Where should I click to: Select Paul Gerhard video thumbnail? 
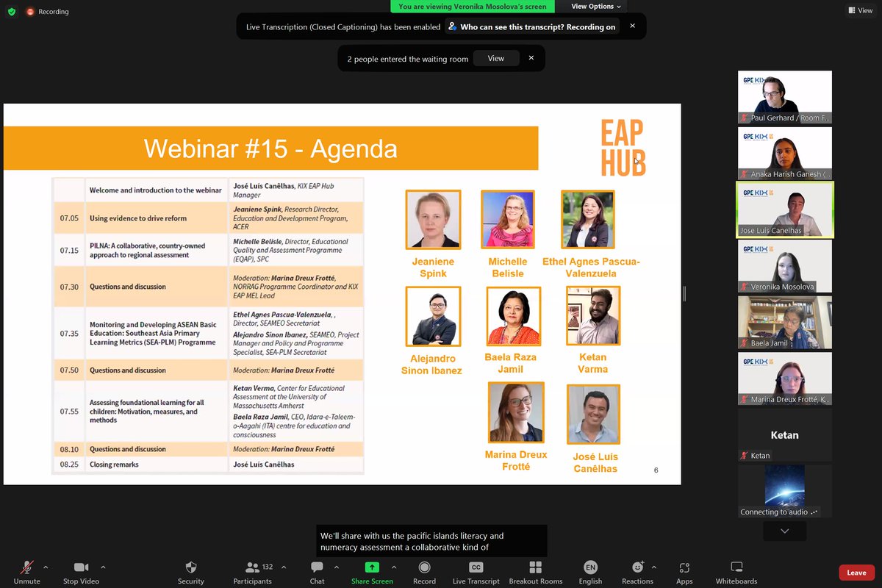[x=785, y=97]
